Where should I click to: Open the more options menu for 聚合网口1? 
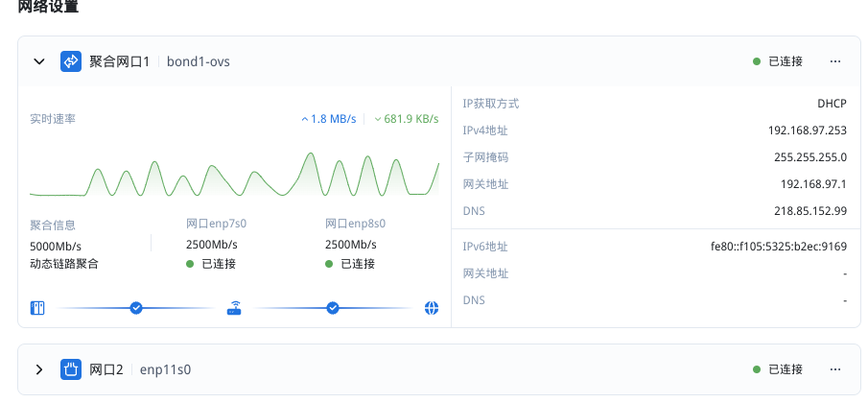pyautogui.click(x=835, y=61)
